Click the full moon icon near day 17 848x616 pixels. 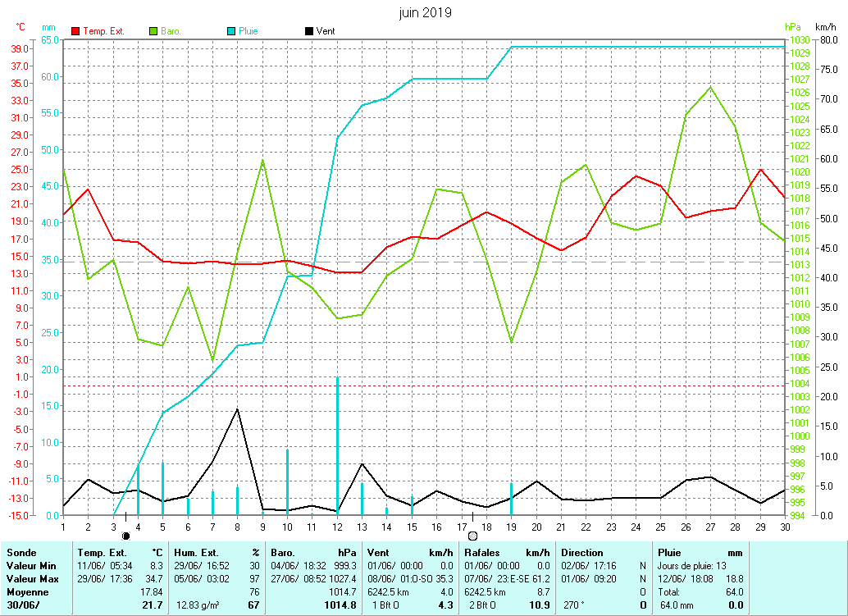(x=472, y=535)
